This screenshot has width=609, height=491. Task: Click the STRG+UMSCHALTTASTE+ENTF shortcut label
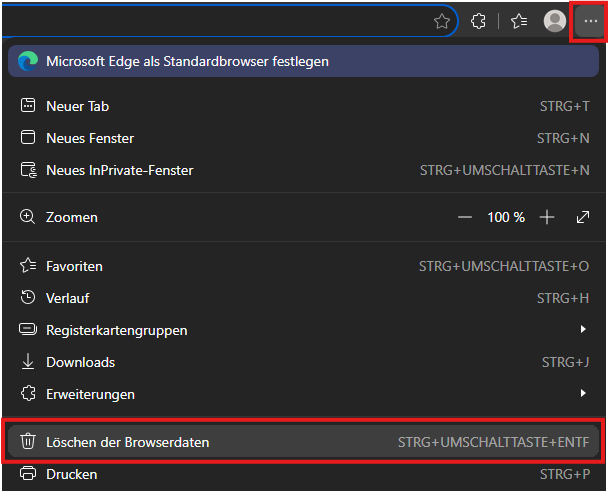pos(494,442)
